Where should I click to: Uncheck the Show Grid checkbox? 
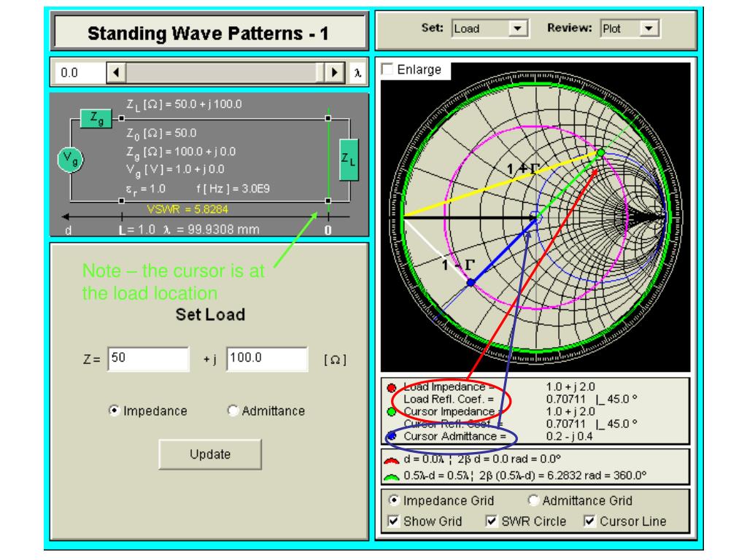tap(393, 521)
